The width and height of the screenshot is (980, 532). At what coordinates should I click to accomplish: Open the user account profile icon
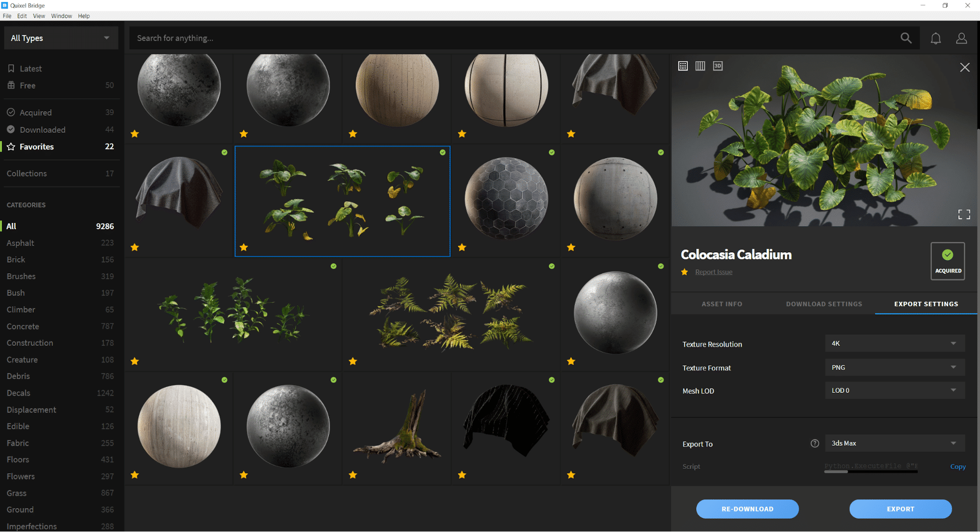[x=961, y=38]
